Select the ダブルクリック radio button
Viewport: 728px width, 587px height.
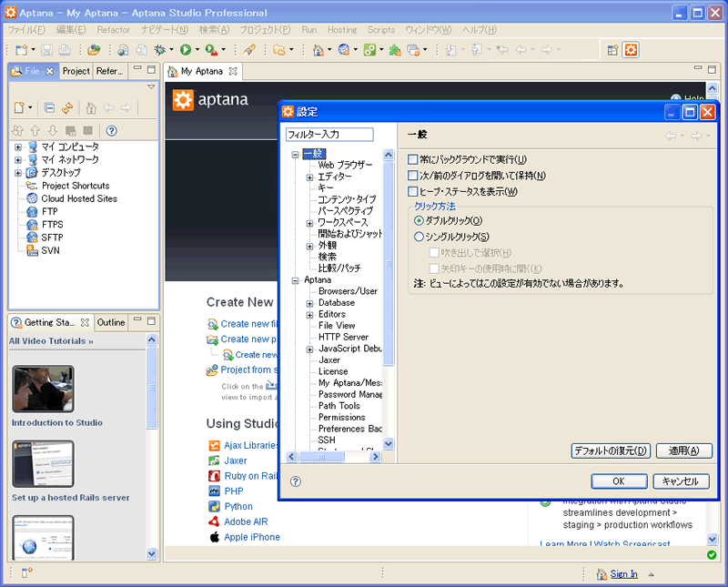coord(419,220)
